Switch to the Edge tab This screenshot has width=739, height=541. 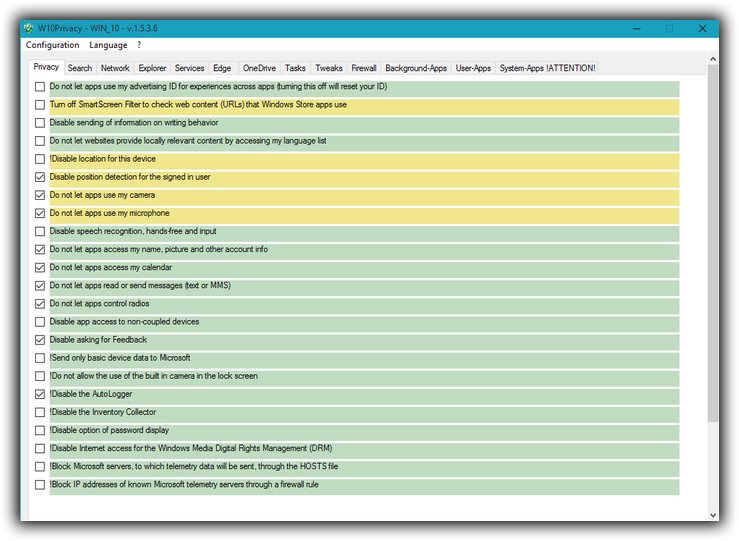tap(222, 68)
